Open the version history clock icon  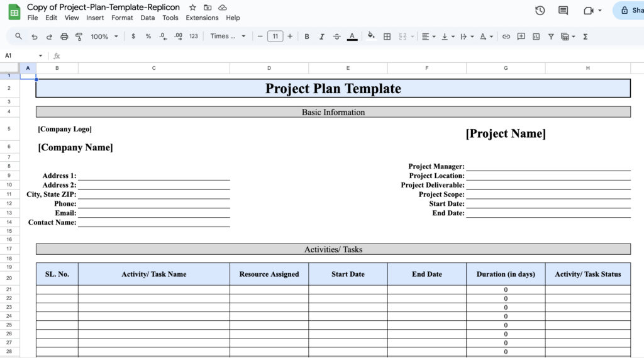tap(540, 11)
